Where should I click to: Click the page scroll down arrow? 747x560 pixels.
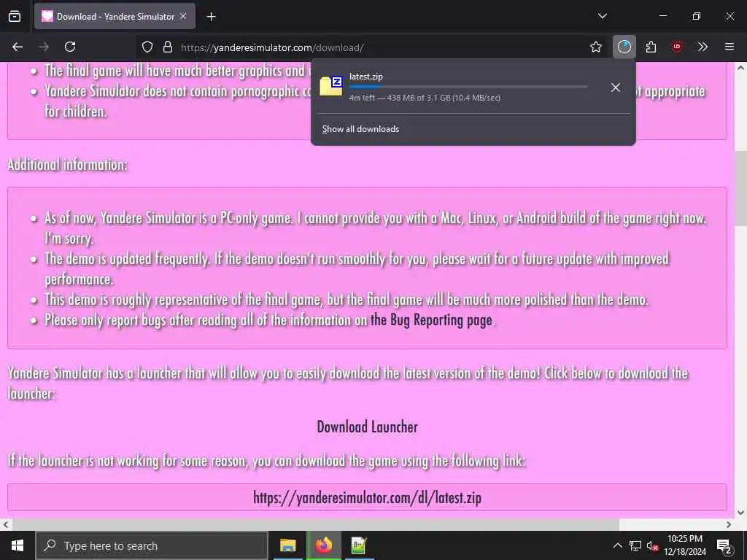pos(740,513)
